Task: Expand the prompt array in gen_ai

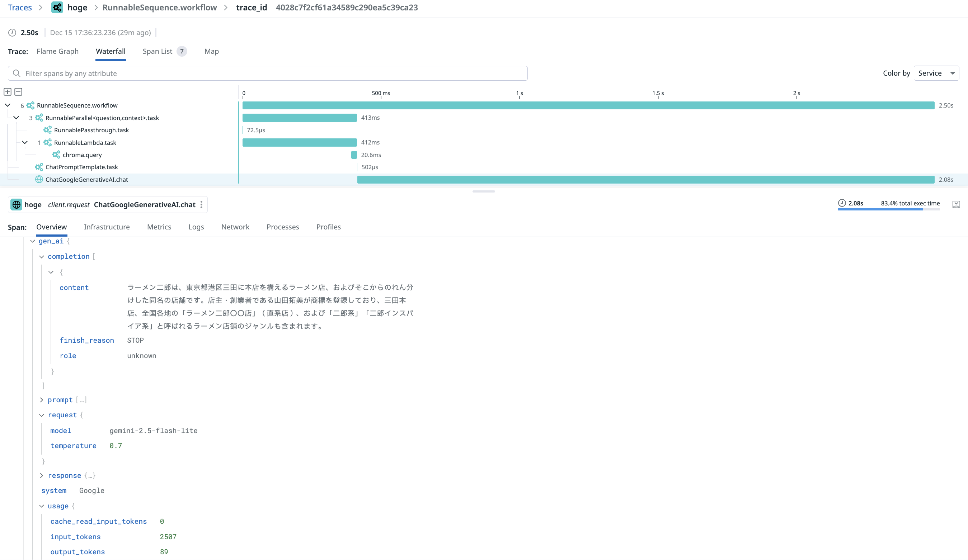Action: click(x=42, y=399)
